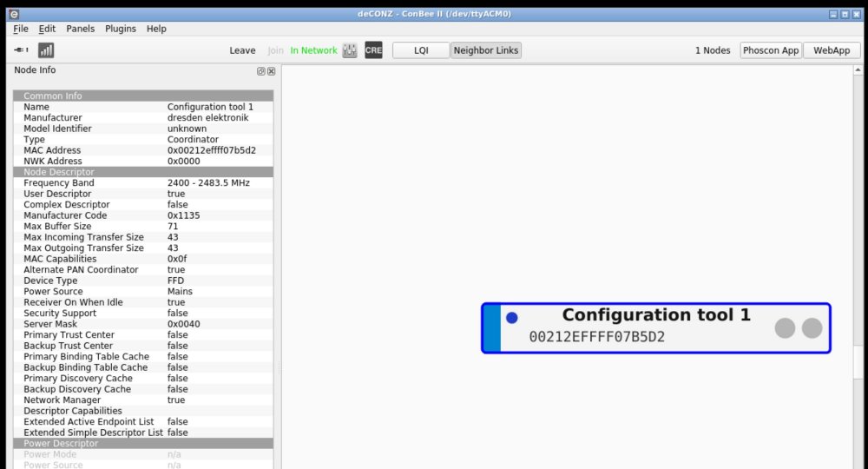Open the network settings sliders icon
This screenshot has width=868, height=469.
350,50
